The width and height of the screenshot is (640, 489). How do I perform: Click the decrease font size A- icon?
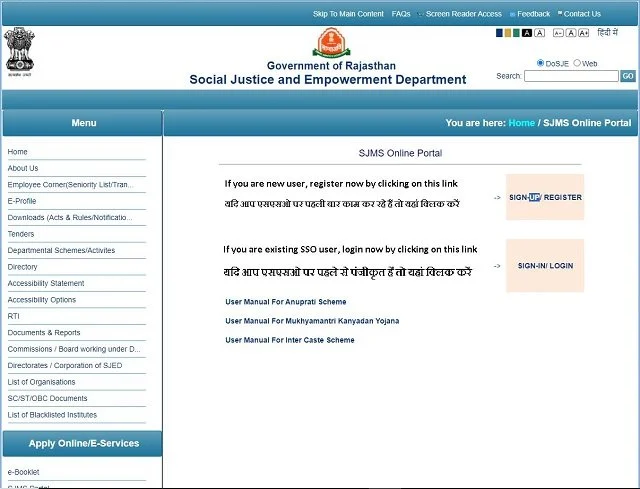pos(558,33)
